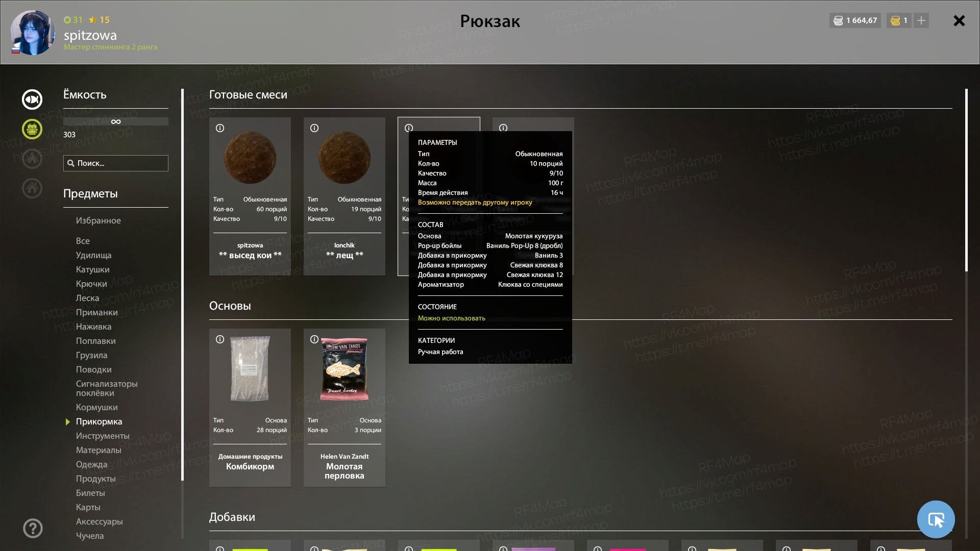This screenshot has height=551, width=980.
Task: Open the help question mark icon
Action: tap(33, 528)
